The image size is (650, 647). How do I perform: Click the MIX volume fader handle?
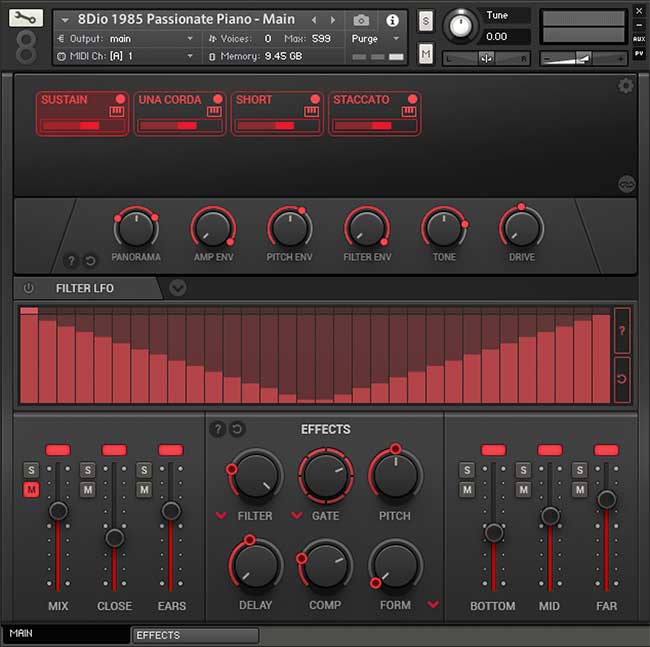pos(58,510)
